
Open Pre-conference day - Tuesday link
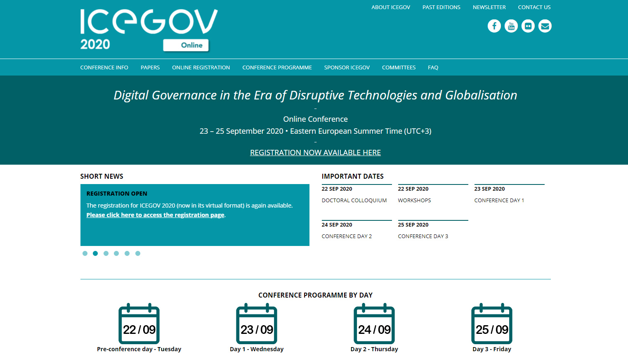[x=139, y=349]
